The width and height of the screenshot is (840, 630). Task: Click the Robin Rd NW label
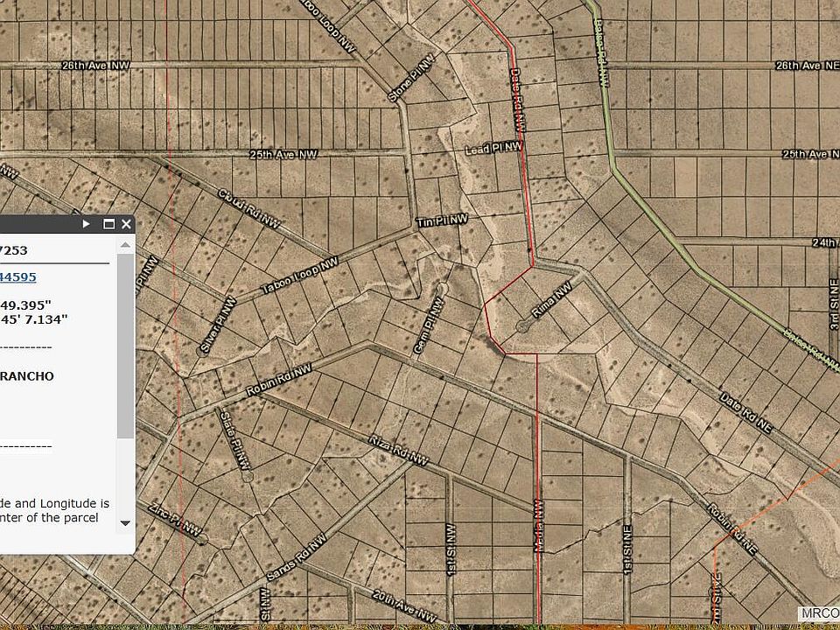[x=279, y=381]
